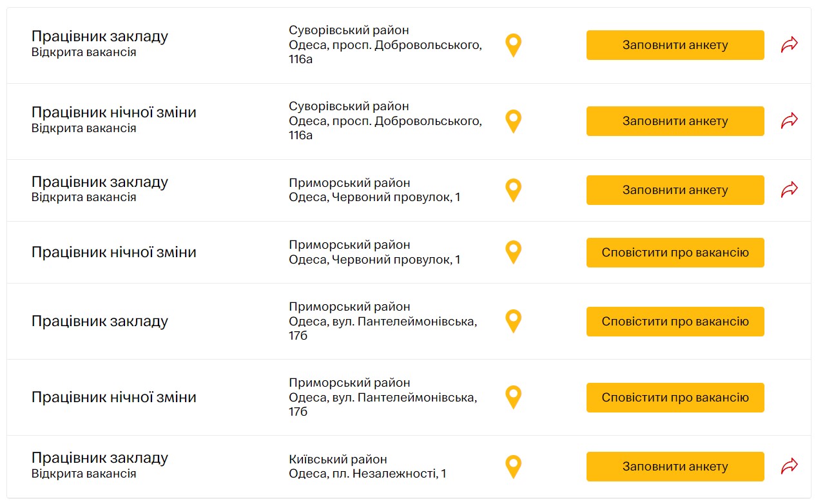Image resolution: width=816 pixels, height=504 pixels.
Task: Select location icon for Червоний провулок нічної зміни
Action: pos(513,252)
